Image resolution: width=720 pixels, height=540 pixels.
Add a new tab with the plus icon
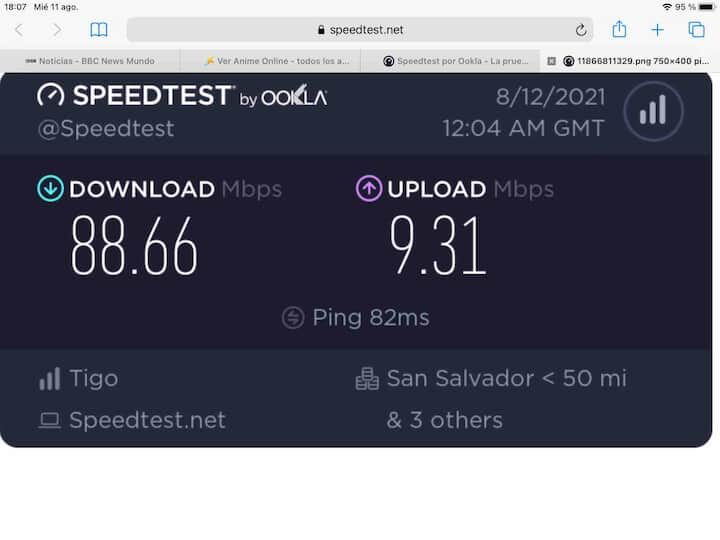pos(657,30)
